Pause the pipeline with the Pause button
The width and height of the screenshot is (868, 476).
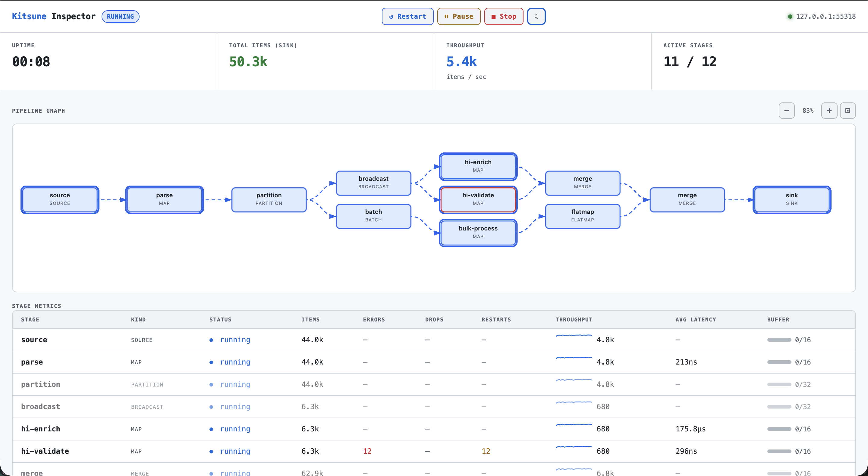pos(459,16)
